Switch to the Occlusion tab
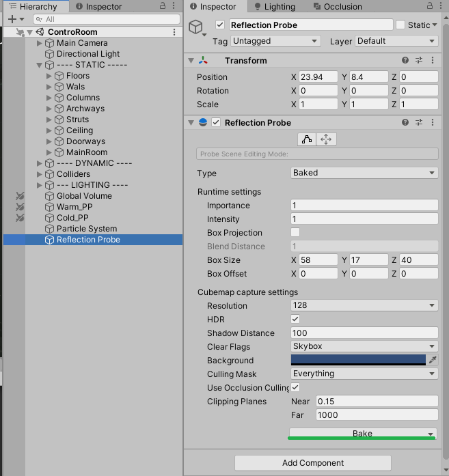The image size is (449, 476). pyautogui.click(x=338, y=6)
